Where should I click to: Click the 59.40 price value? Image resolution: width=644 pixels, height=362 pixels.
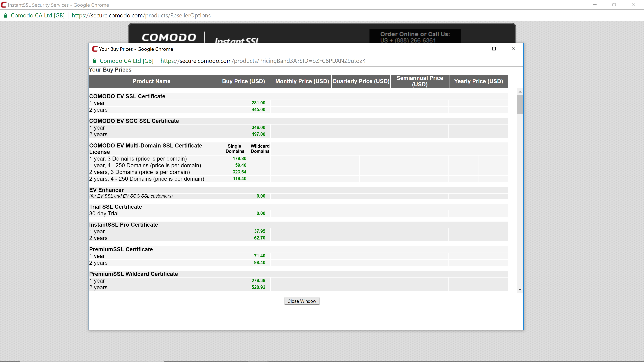pos(240,165)
